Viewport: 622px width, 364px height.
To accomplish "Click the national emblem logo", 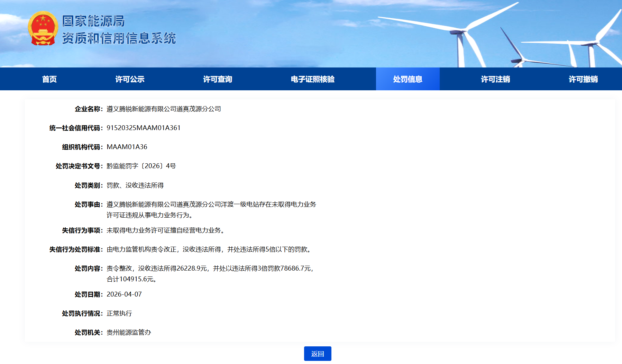I will pyautogui.click(x=43, y=29).
